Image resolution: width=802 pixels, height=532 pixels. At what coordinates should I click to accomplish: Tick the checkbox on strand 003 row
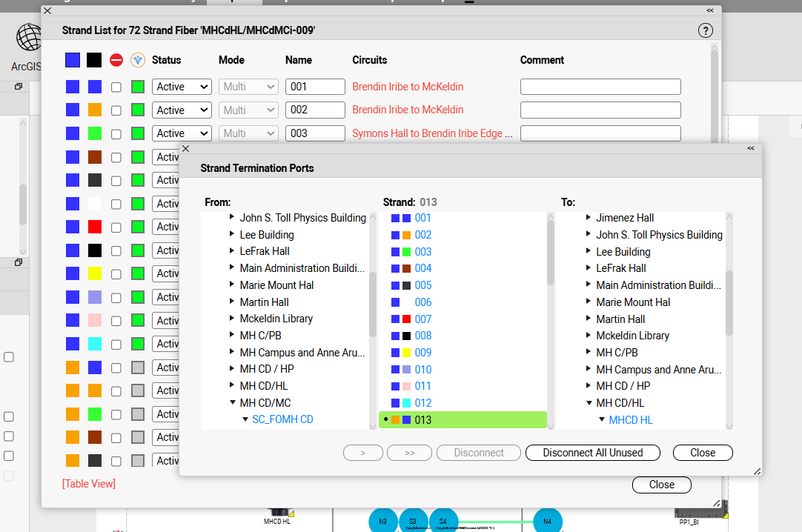point(116,133)
